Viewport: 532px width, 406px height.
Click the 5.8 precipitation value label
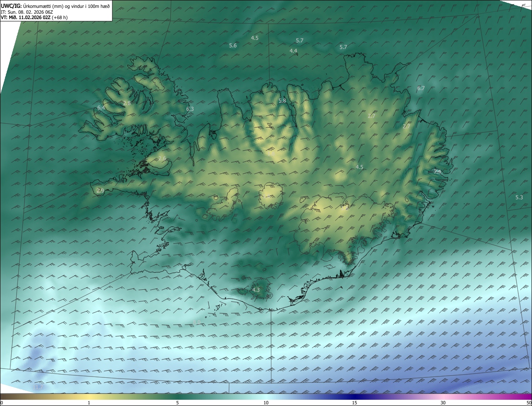click(x=282, y=100)
